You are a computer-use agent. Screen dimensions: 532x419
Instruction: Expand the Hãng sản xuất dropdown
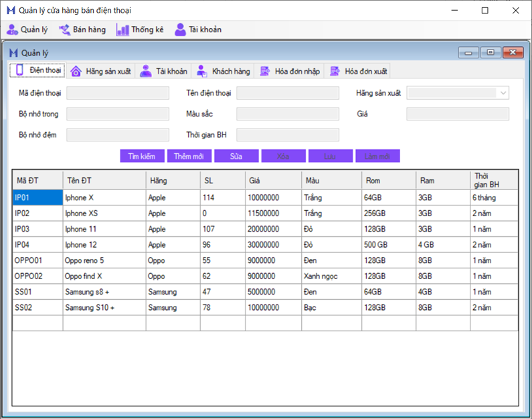(503, 93)
